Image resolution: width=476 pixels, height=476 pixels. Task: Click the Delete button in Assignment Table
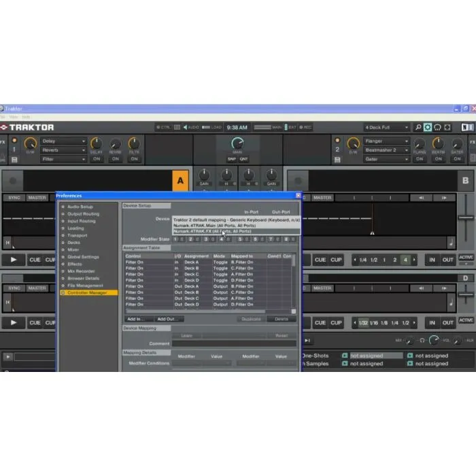(281, 319)
